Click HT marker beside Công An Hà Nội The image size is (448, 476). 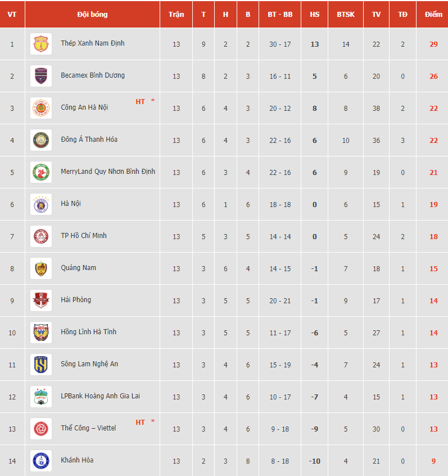[140, 102]
